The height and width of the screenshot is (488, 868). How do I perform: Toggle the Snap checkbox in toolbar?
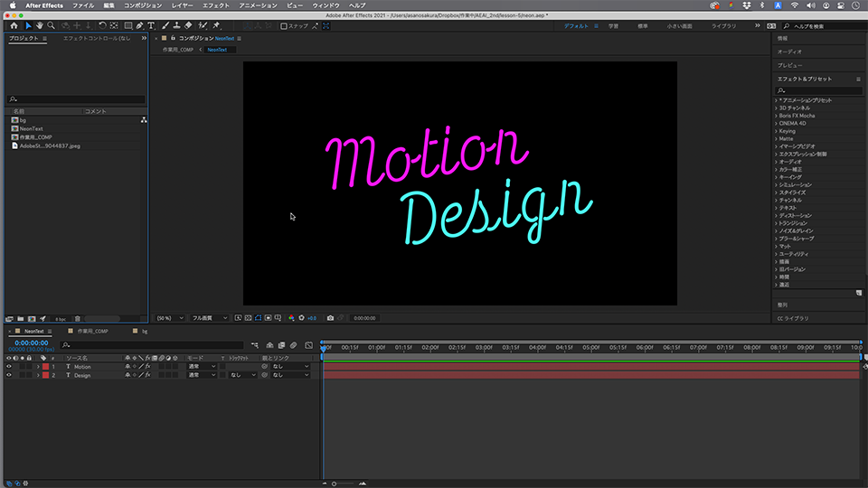click(284, 26)
